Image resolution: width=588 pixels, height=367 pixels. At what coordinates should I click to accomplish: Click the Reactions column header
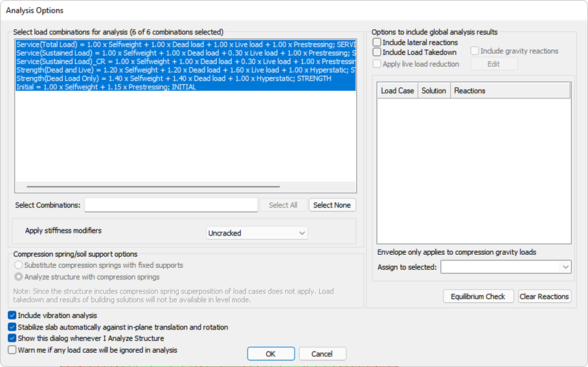469,91
